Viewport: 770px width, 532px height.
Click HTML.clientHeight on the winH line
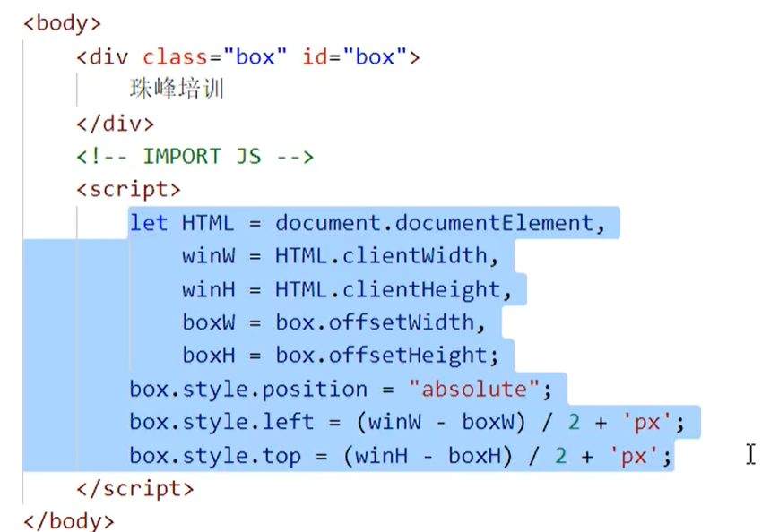[x=388, y=289]
